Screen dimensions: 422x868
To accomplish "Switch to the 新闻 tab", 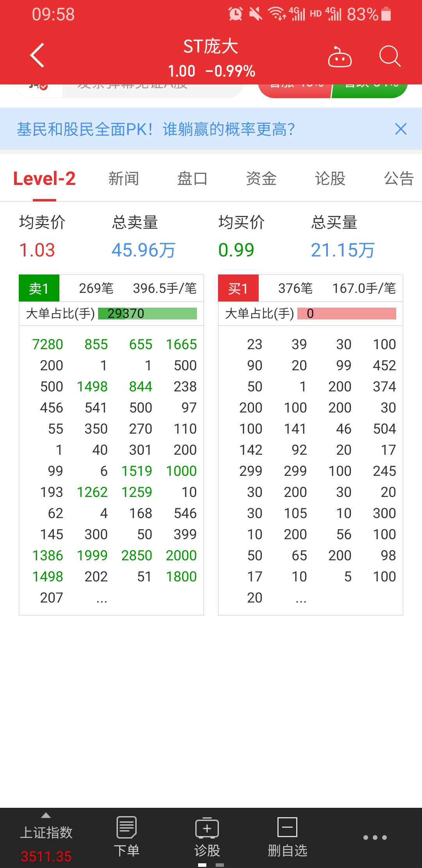I will (x=123, y=179).
